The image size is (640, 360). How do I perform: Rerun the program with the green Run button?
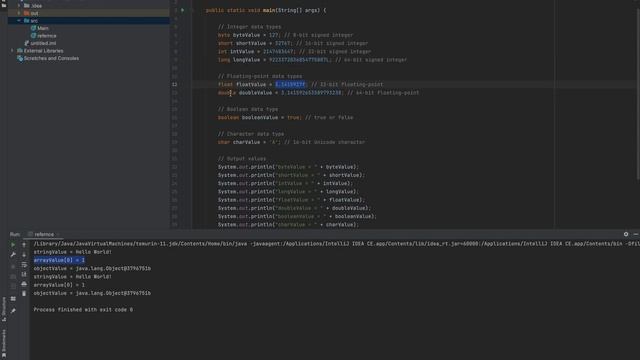coord(13,244)
